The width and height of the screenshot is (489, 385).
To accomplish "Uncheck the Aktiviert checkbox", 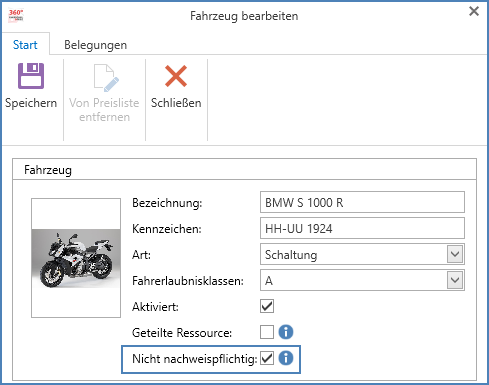I will (x=267, y=306).
